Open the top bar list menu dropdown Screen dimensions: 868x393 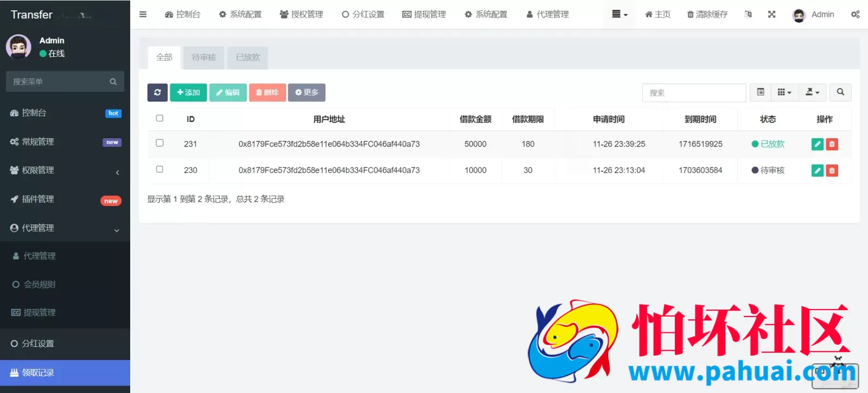tap(620, 15)
